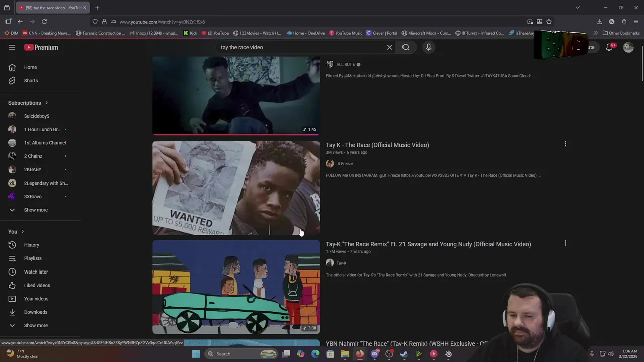Bookmark this page with star icon

point(549,22)
